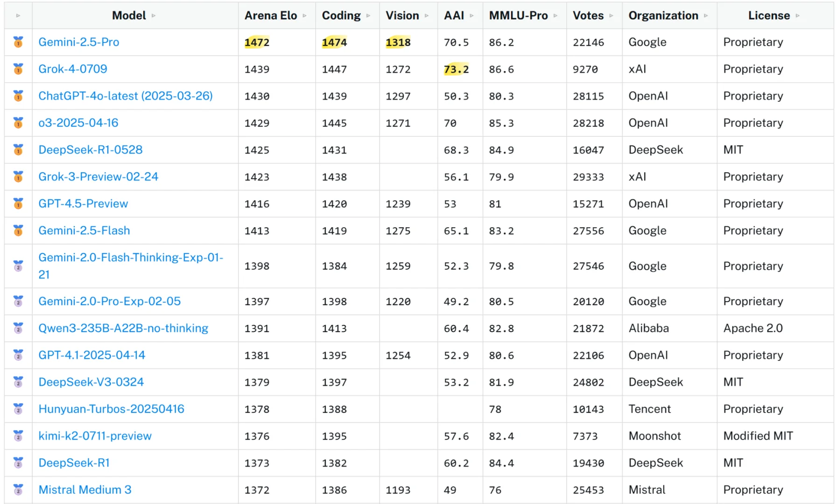
Task: Click the Model column header
Action: [129, 16]
